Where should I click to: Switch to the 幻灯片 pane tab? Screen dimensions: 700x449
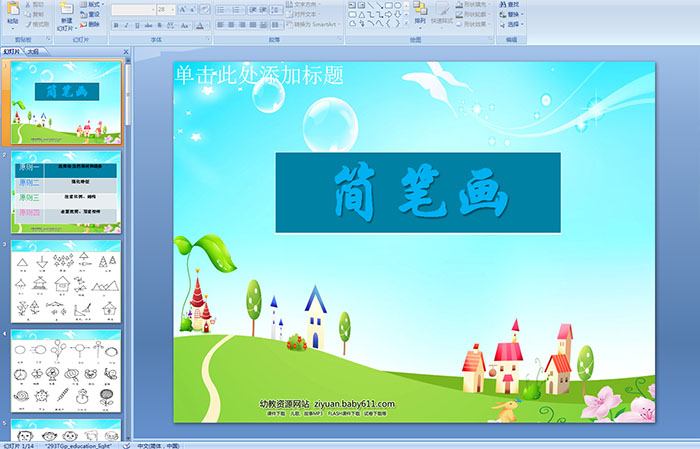(12, 52)
